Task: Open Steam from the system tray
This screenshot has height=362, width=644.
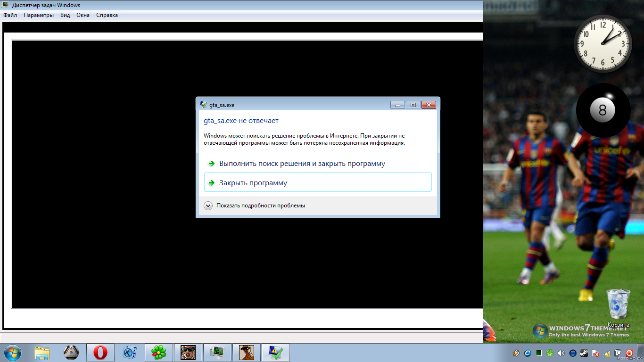Action: (584, 353)
